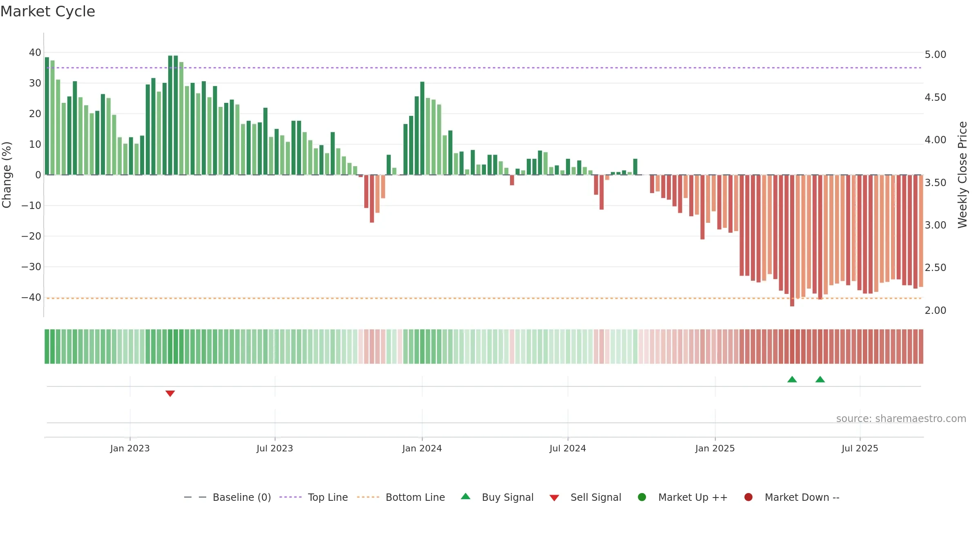Click the 20 tick on the left axis
980x551 pixels.
(35, 114)
